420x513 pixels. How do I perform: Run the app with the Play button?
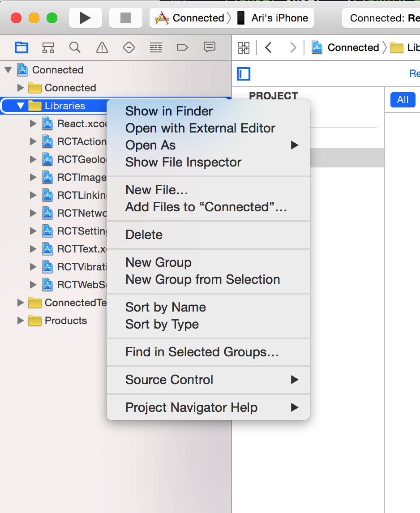(86, 18)
